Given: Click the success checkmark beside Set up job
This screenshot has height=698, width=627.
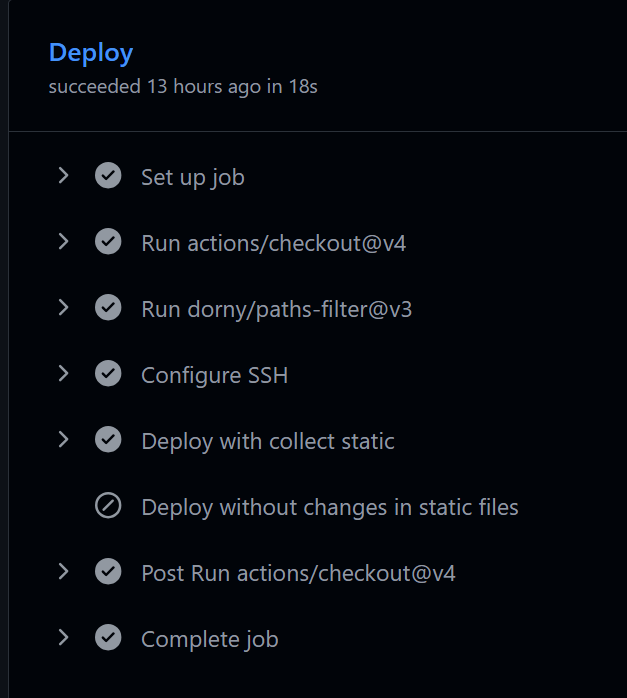Looking at the screenshot, I should coord(108,176).
